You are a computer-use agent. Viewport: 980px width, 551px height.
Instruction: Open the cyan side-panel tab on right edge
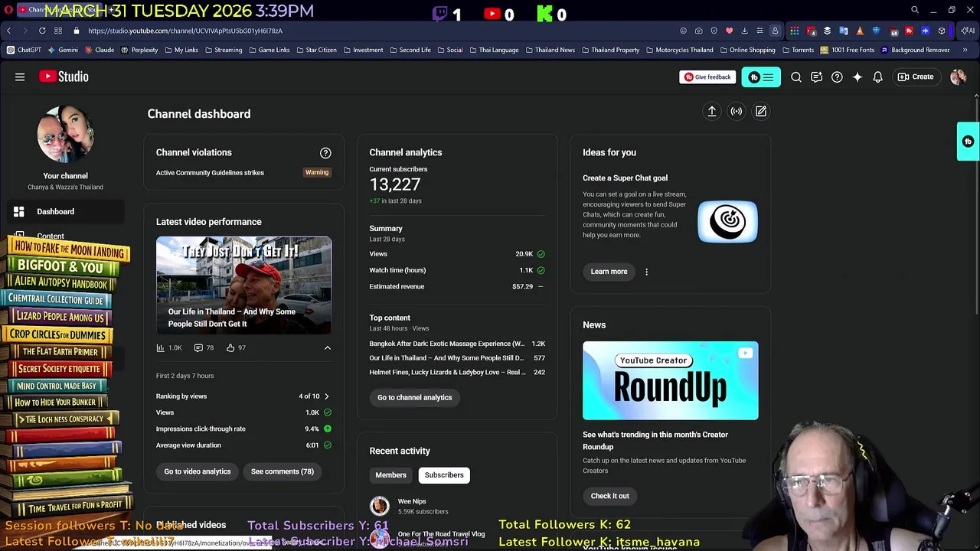(x=969, y=142)
